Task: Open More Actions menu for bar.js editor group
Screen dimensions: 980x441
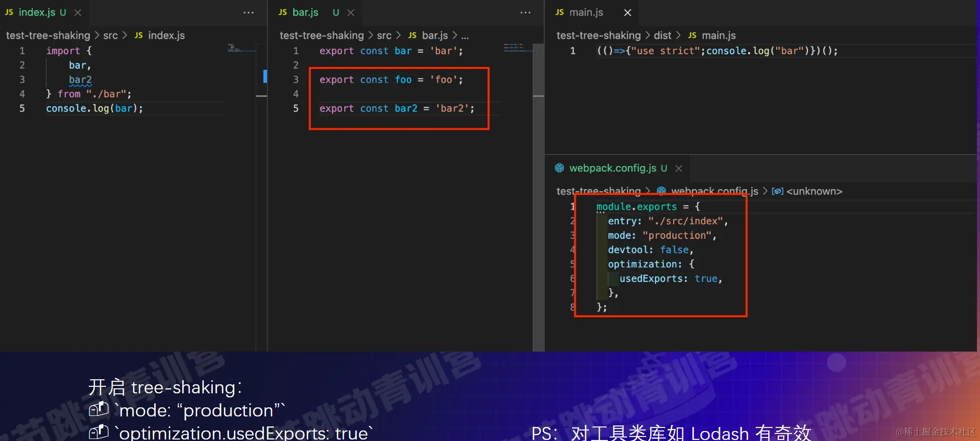Action: point(526,13)
